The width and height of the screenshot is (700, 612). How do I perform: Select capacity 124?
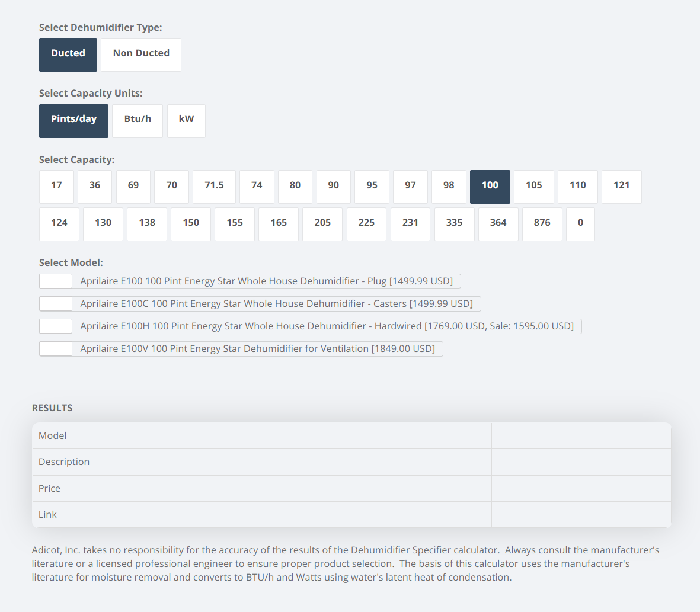pos(59,224)
